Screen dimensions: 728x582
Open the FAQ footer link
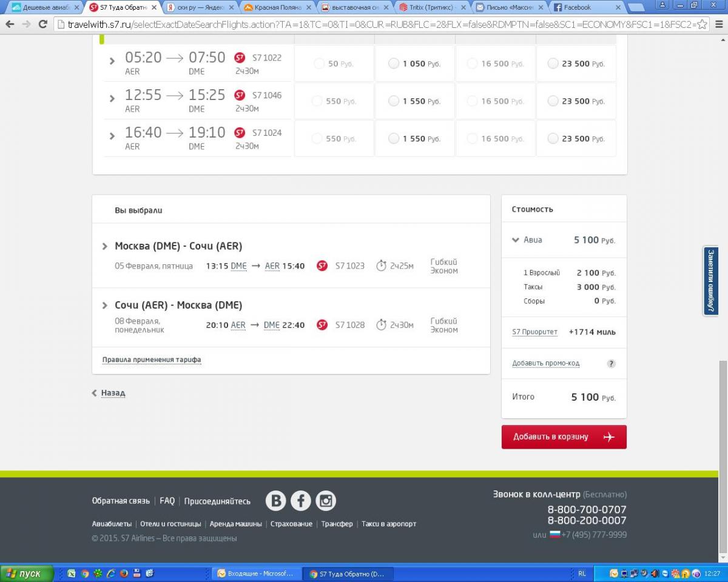(167, 501)
